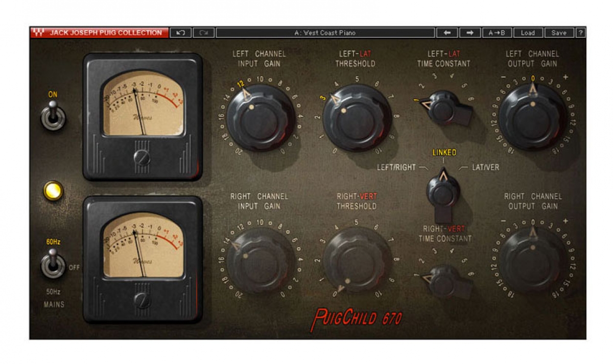Click the Load button
613x364 pixels.
tap(528, 33)
